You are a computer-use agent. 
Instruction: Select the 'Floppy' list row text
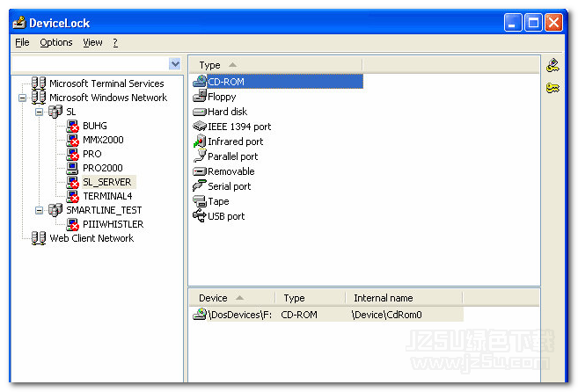point(222,97)
